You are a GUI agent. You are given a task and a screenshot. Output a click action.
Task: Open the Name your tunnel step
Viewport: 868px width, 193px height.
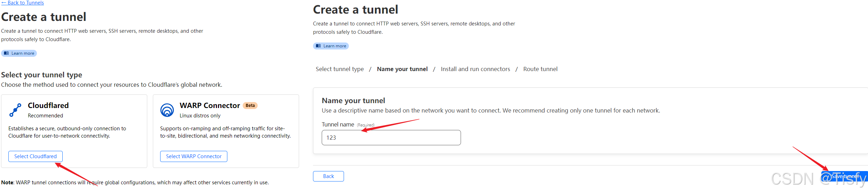coord(402,69)
